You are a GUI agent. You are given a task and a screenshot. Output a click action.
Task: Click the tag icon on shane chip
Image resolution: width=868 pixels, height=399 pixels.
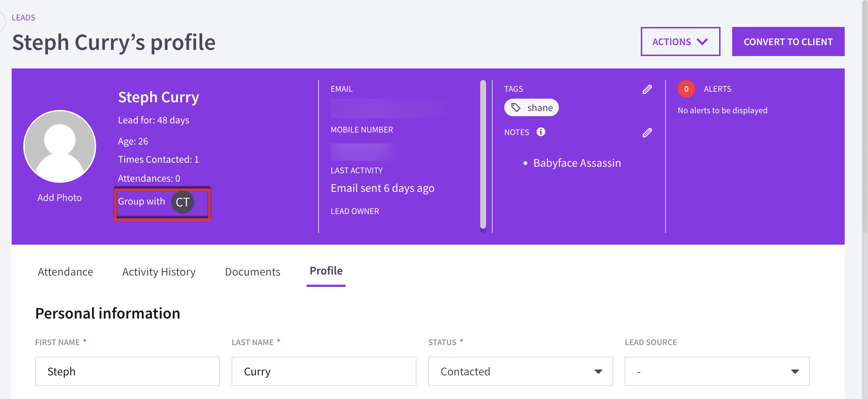pos(516,107)
